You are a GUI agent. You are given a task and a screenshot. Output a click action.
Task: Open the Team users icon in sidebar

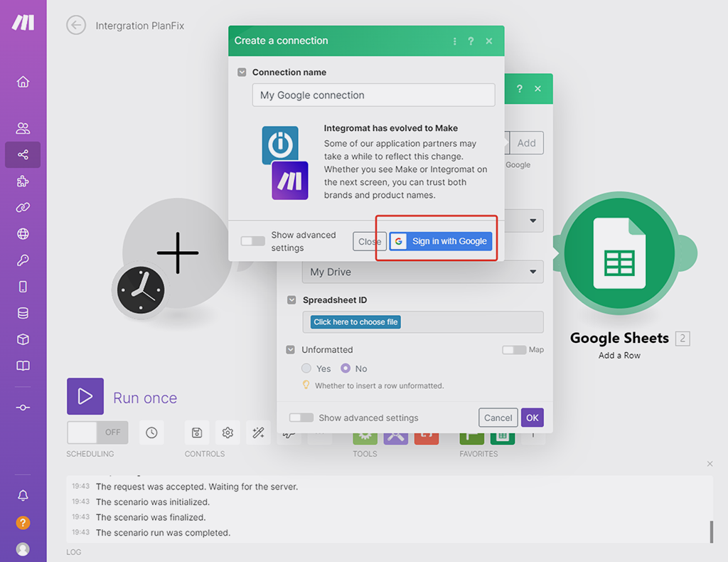coord(23,128)
